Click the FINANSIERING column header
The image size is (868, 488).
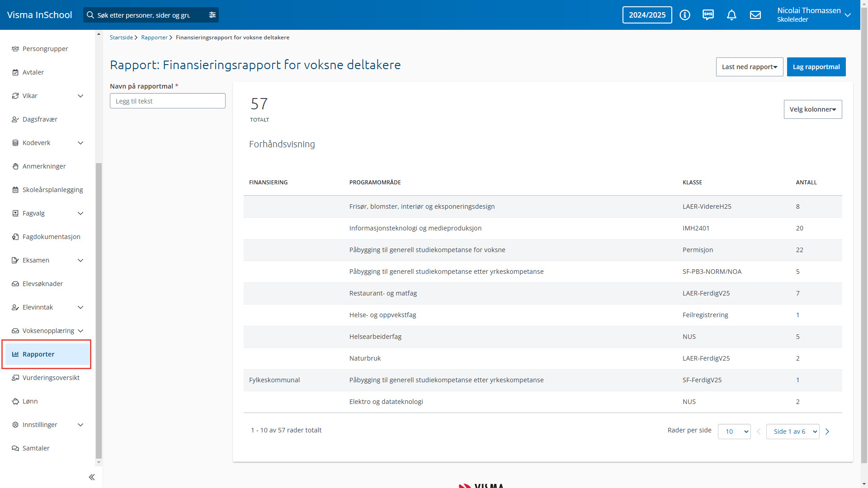[268, 183]
